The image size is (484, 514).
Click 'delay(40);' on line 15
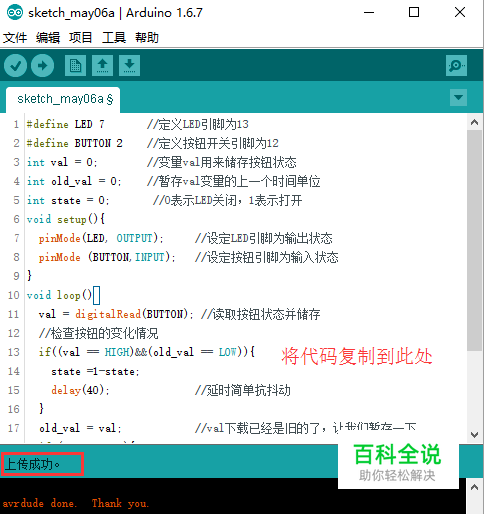pos(80,390)
